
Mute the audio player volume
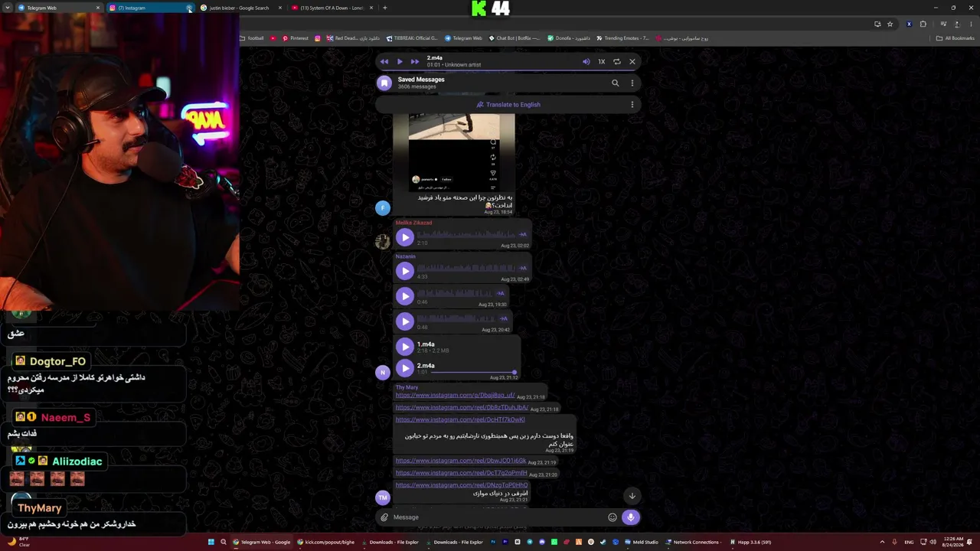pos(586,61)
